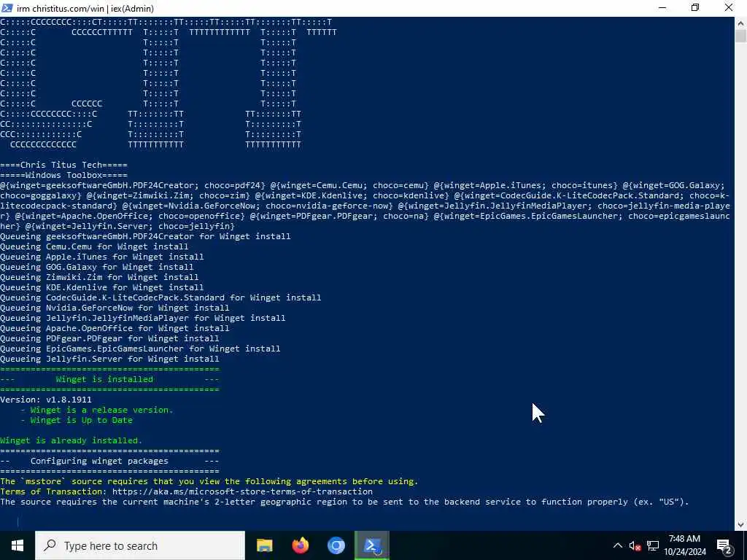Launch Firefox from the taskbar
Screen dimensions: 747x560
click(x=300, y=545)
